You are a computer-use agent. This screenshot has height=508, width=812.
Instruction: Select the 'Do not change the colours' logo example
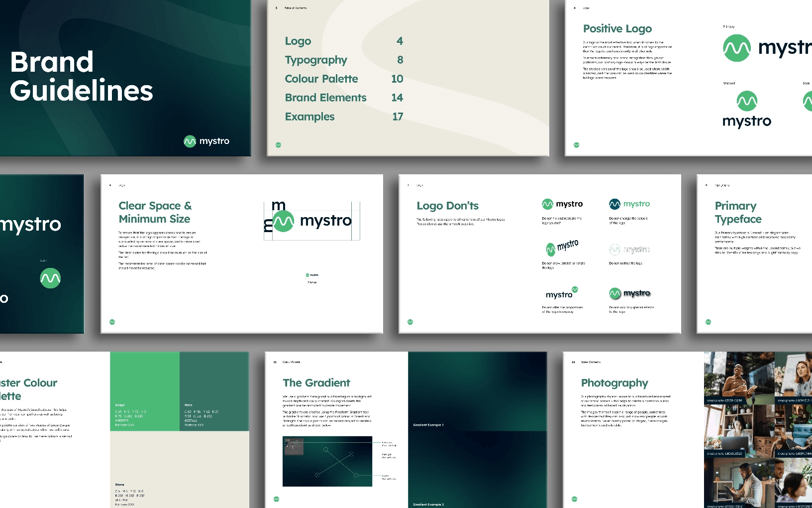pos(629,204)
